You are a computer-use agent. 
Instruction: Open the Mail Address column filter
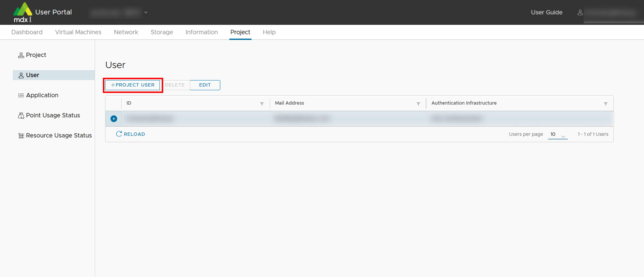(418, 104)
